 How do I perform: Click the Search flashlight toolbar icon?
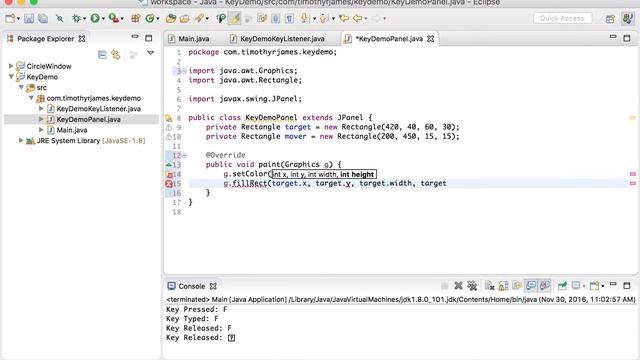tap(199, 18)
